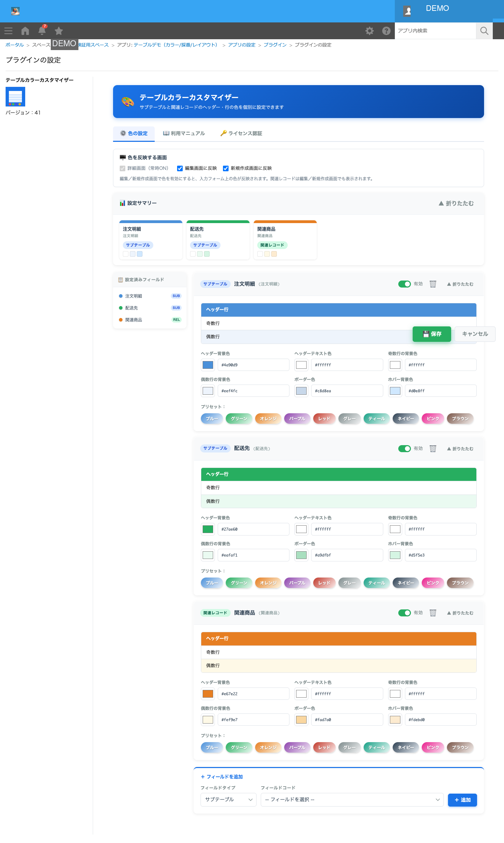Uncheck 新規作成画面に反映 checkbox

[226, 168]
